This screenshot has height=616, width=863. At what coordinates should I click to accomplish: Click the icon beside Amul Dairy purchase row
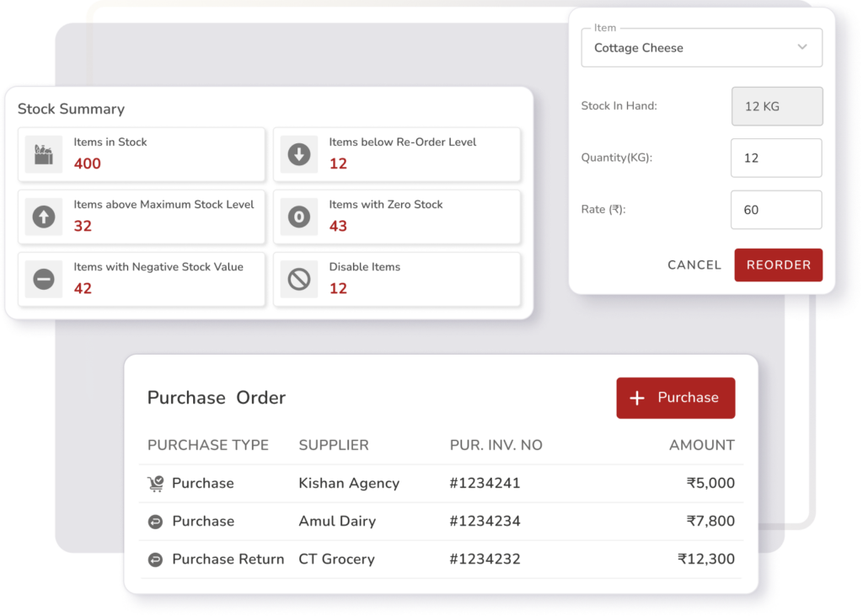155,522
